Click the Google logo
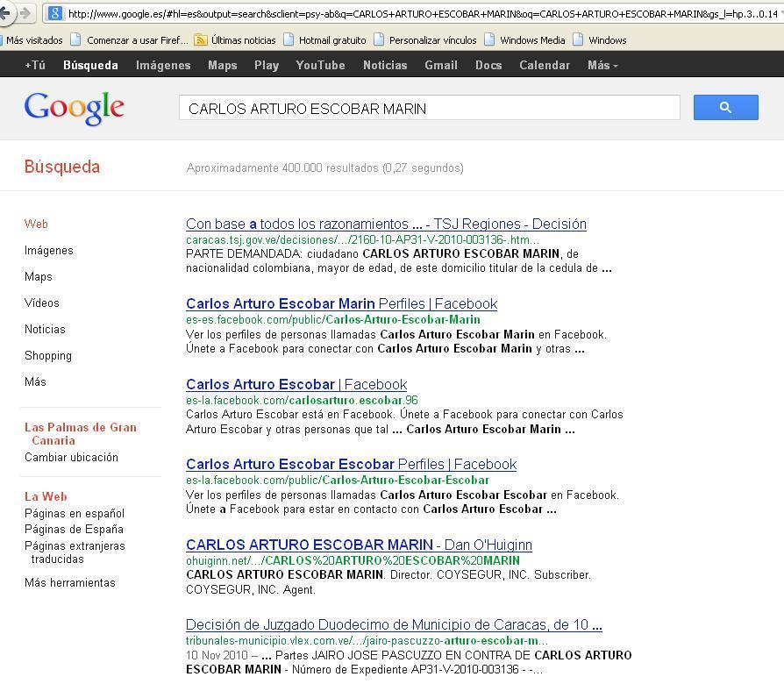 click(x=74, y=108)
